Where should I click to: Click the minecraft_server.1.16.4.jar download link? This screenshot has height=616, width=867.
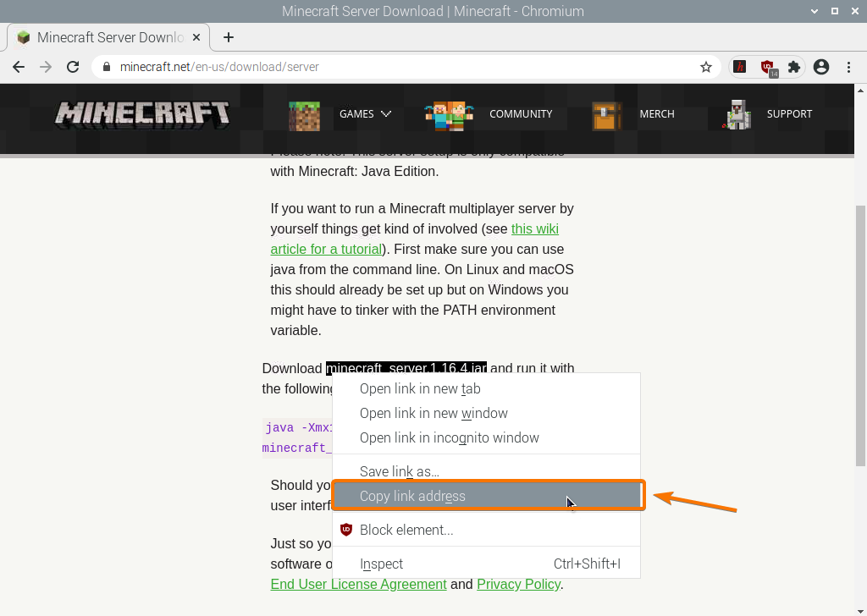406,367
